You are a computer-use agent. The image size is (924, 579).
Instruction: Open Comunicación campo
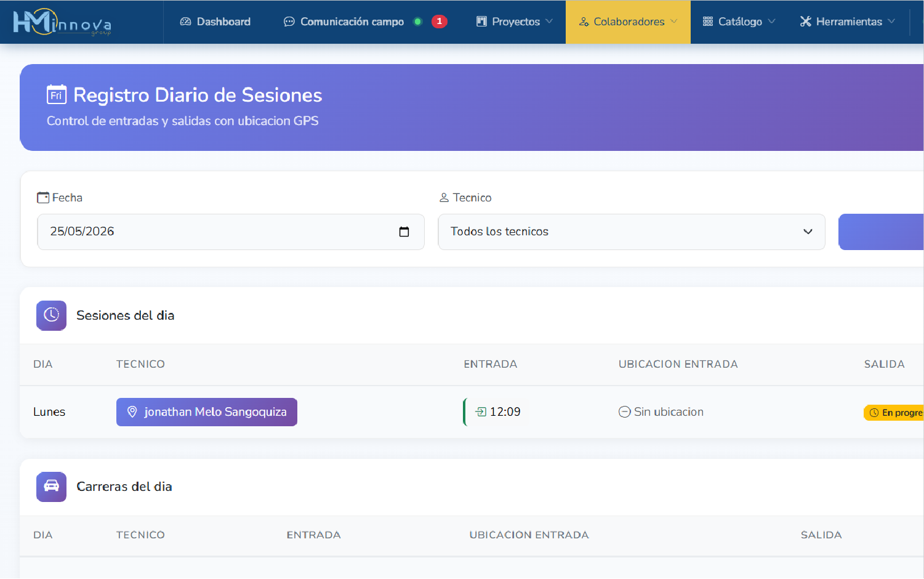coord(352,22)
